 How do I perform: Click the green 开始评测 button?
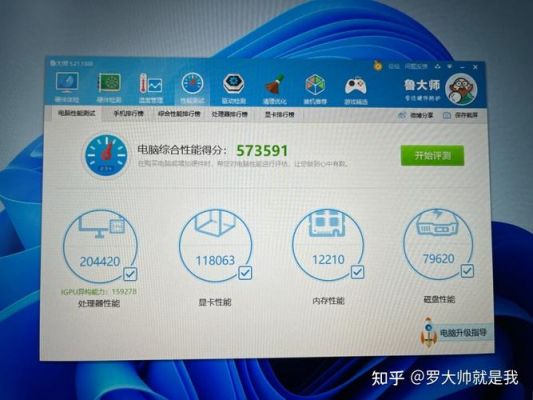pos(432,156)
